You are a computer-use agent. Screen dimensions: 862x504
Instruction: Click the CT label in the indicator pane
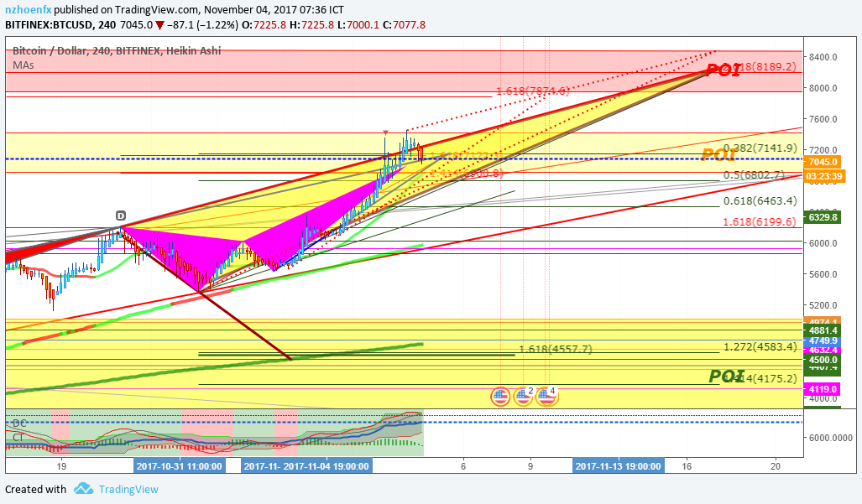(18, 438)
